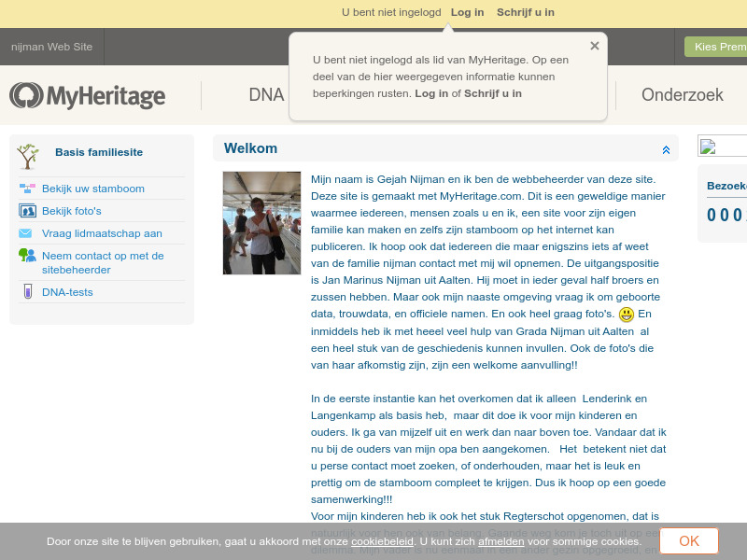Collapse the Welkom panel
This screenshot has height=560, width=747.
point(666,149)
